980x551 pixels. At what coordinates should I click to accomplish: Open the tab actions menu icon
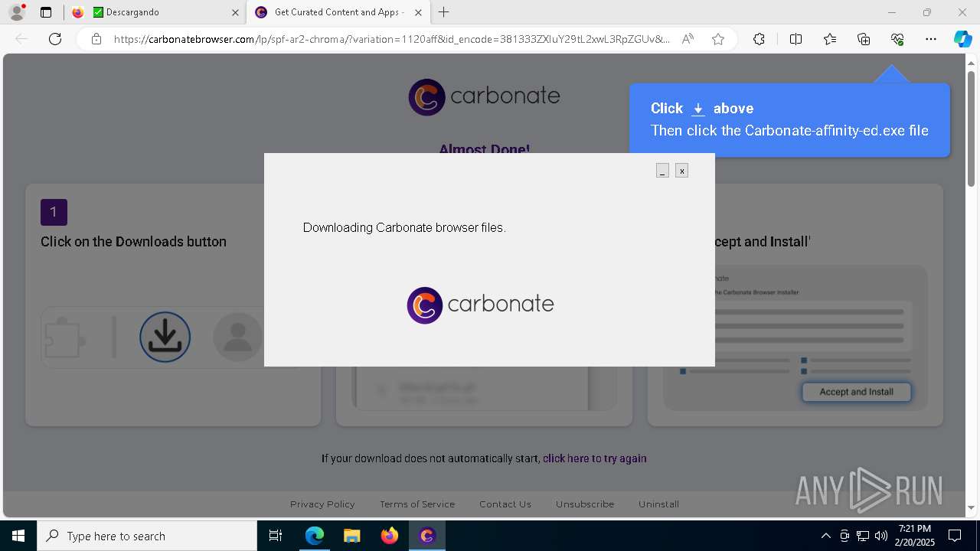pos(46,12)
